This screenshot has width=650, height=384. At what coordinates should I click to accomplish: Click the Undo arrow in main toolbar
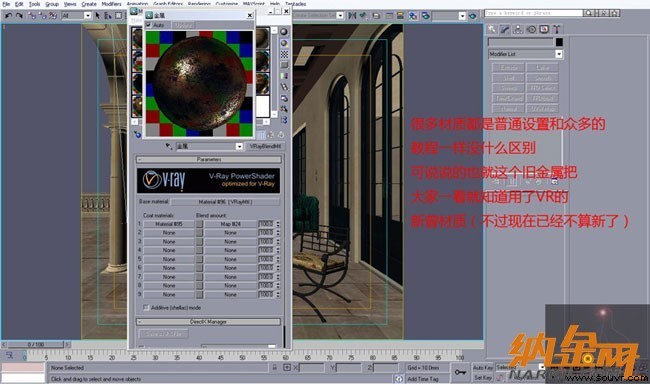pos(9,16)
